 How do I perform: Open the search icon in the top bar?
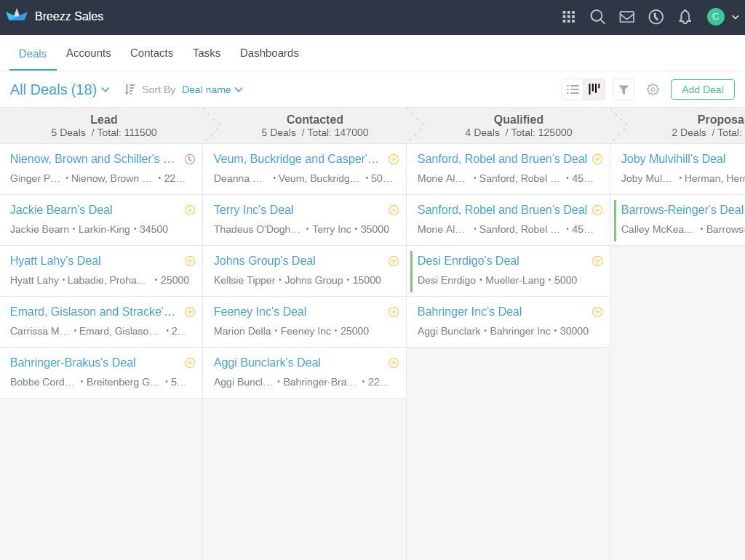point(597,16)
